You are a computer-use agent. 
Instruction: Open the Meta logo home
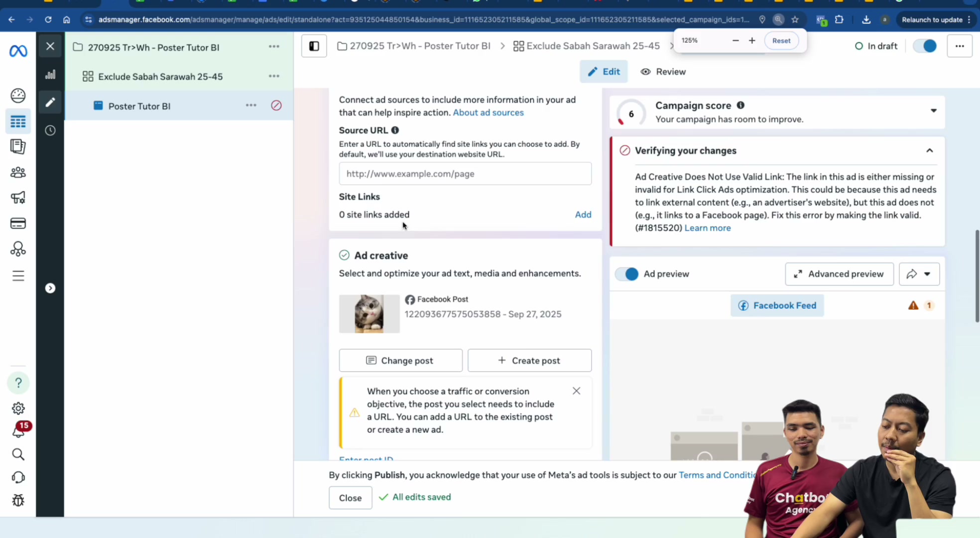18,51
